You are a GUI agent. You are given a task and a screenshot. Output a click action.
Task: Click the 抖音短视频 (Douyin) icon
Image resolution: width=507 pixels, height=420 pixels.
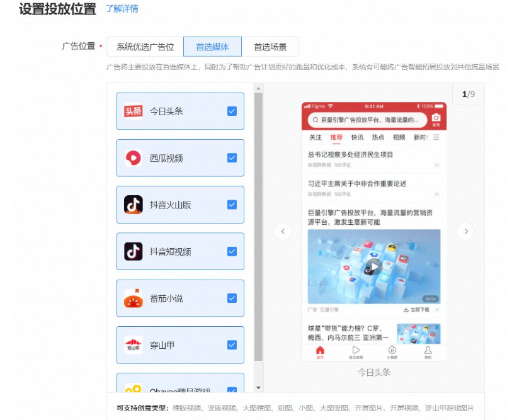click(x=134, y=251)
